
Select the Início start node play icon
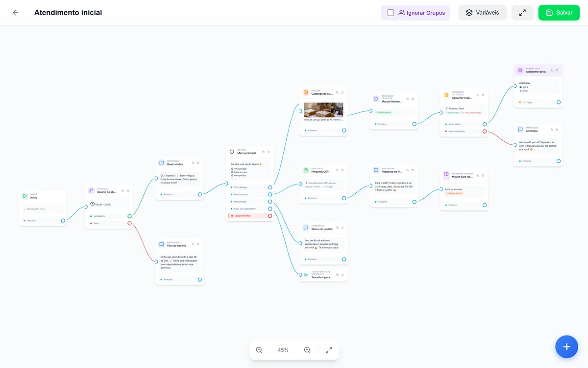[x=24, y=196]
